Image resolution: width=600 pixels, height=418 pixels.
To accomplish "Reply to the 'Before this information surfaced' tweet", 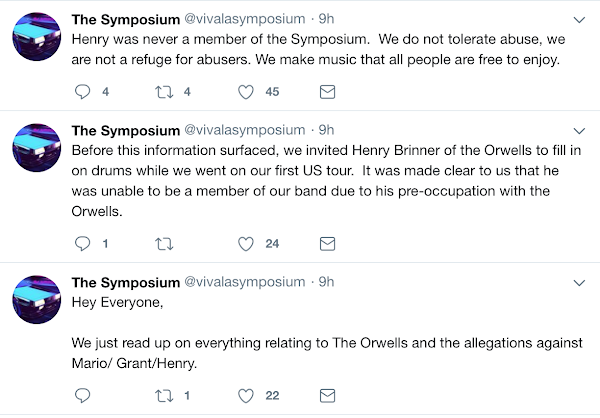I will [x=83, y=243].
